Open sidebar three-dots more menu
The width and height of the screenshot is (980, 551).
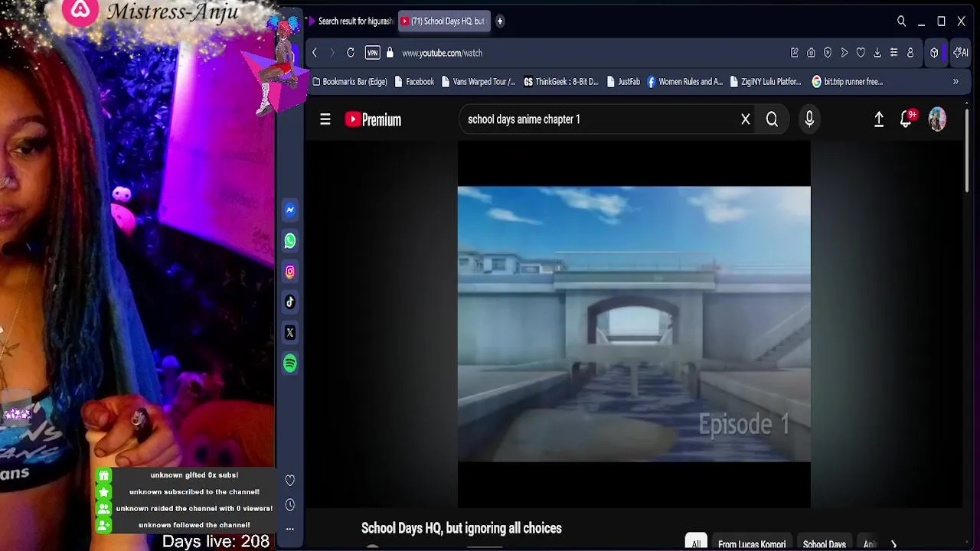(x=290, y=529)
